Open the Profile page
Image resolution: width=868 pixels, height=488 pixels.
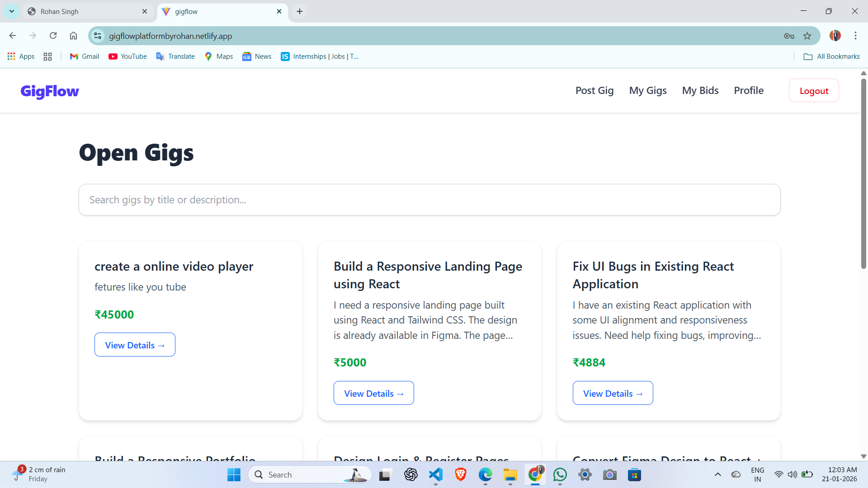(x=749, y=90)
